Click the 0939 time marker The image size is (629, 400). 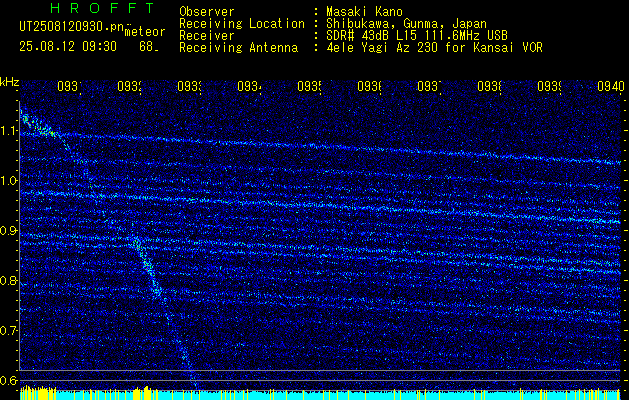(x=549, y=86)
